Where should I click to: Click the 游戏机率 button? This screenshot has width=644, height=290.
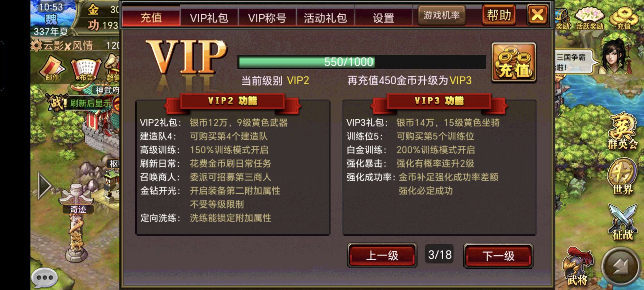coord(441,15)
